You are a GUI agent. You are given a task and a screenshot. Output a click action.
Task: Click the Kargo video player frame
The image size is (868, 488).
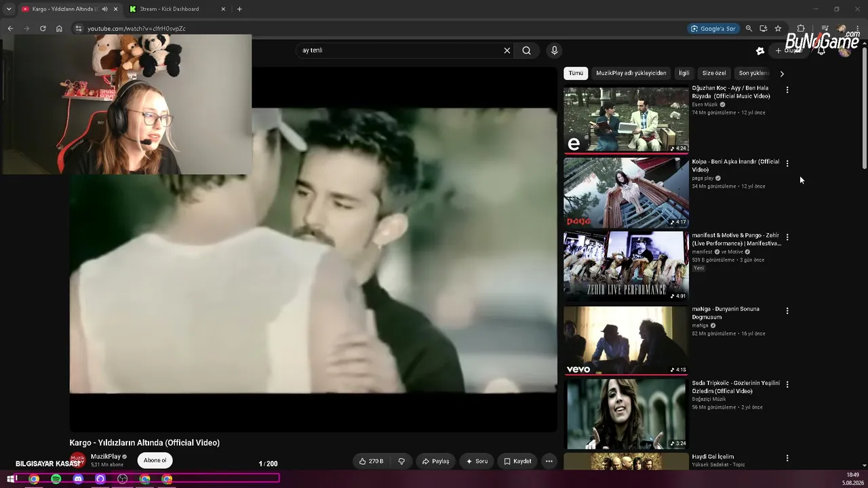point(313,249)
